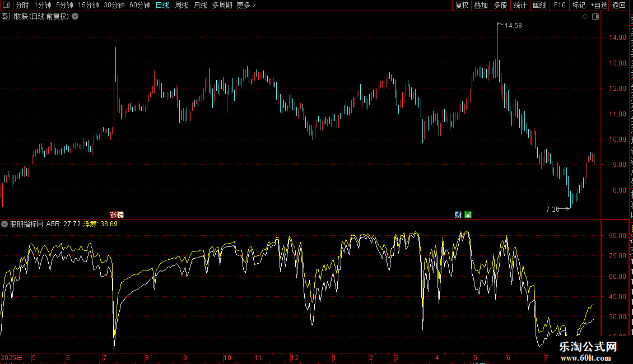Switch to 月线 monthly chart

[x=200, y=5]
